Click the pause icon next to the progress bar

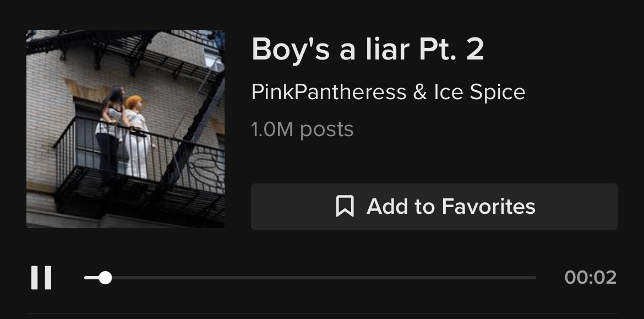coord(42,278)
